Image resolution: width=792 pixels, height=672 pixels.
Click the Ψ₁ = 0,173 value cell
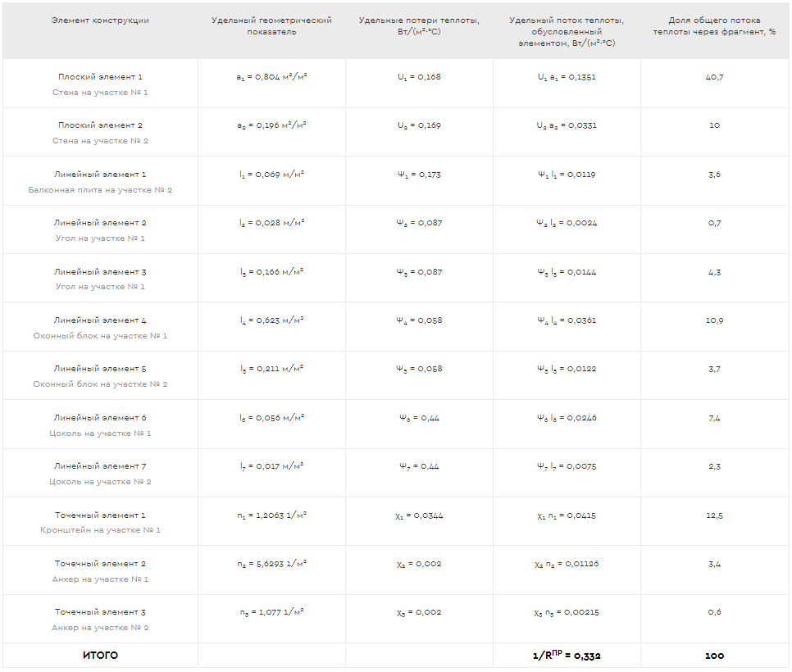[x=419, y=175]
